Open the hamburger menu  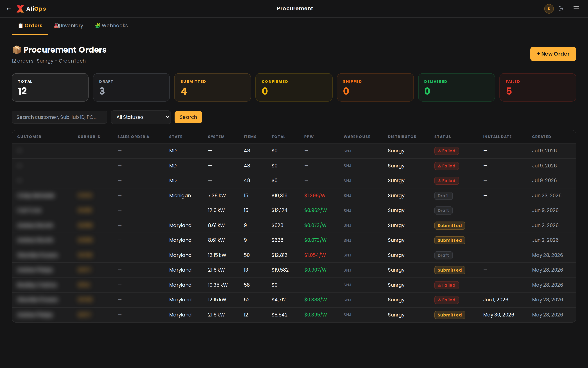pos(576,9)
